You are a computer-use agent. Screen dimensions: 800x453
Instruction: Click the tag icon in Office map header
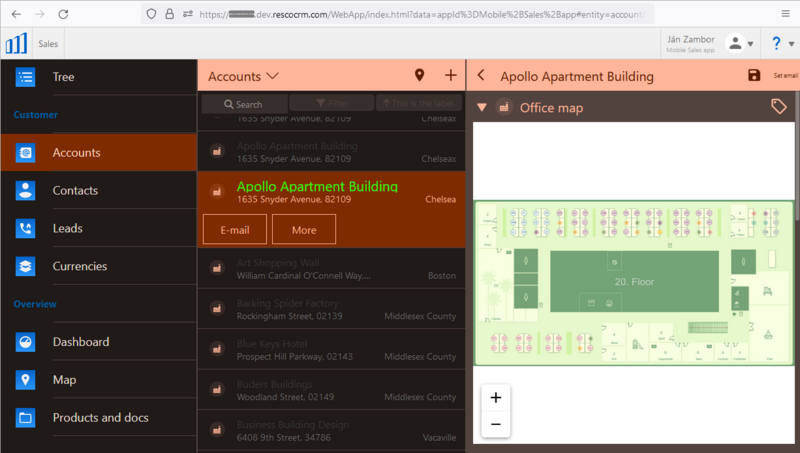[x=778, y=107]
